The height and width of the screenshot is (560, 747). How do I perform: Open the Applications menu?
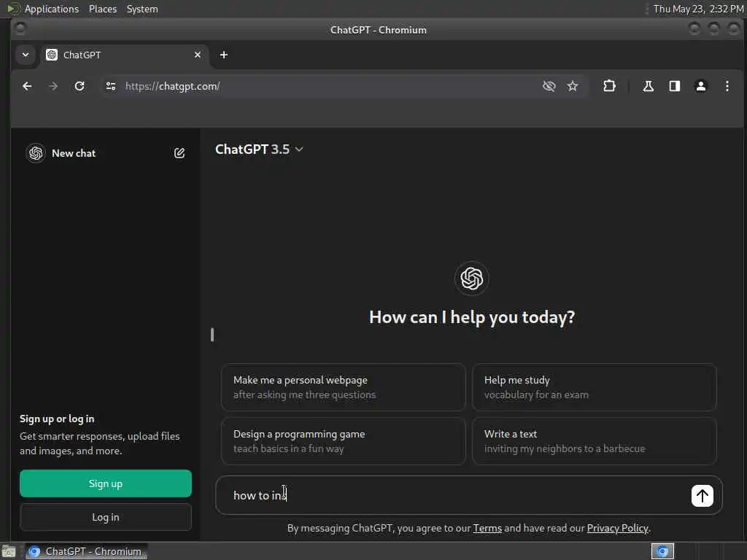pyautogui.click(x=52, y=9)
